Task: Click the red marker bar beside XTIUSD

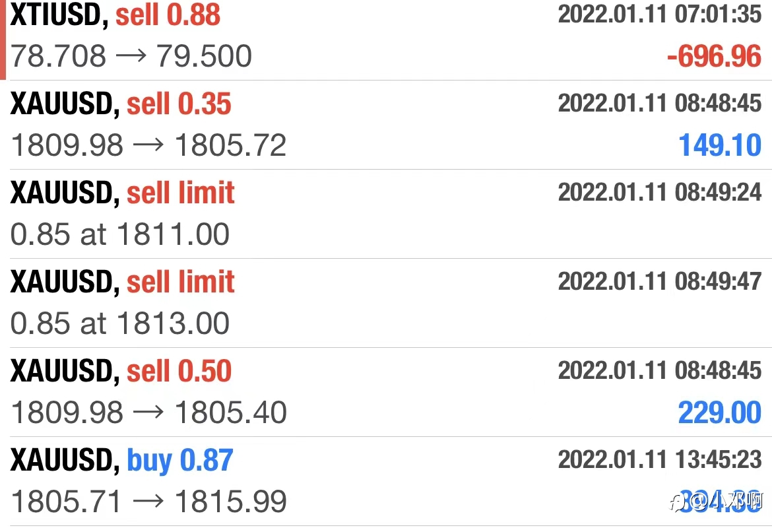Action: (x=3, y=40)
